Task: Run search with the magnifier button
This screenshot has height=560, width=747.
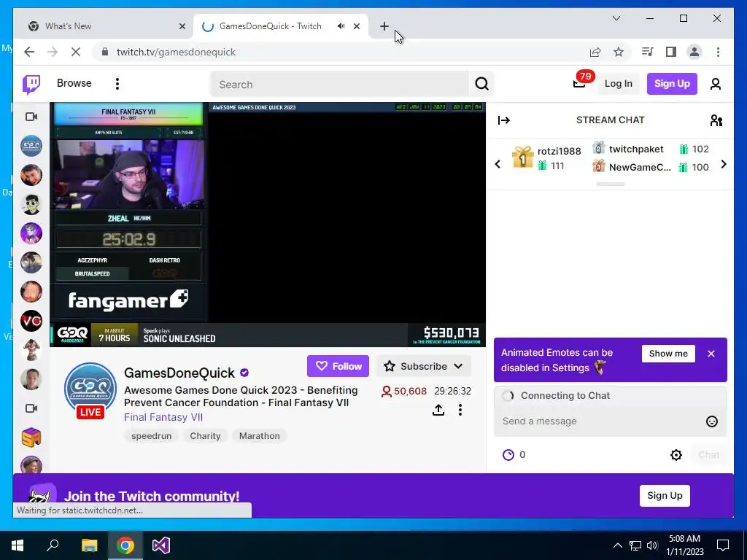Action: point(481,85)
